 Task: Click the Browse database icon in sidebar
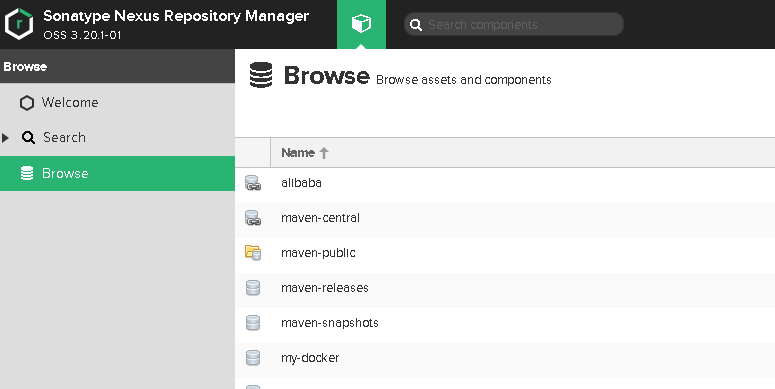click(x=27, y=173)
